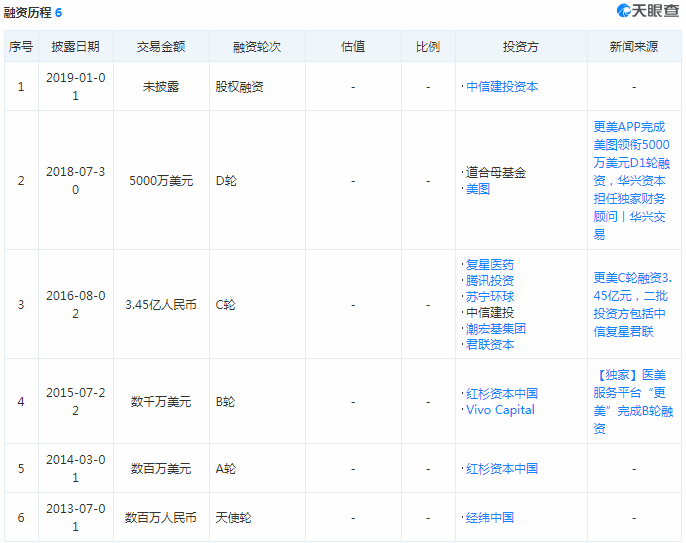Select investor text 中信建投 in C轮 row
The image size is (686, 543).
click(490, 312)
